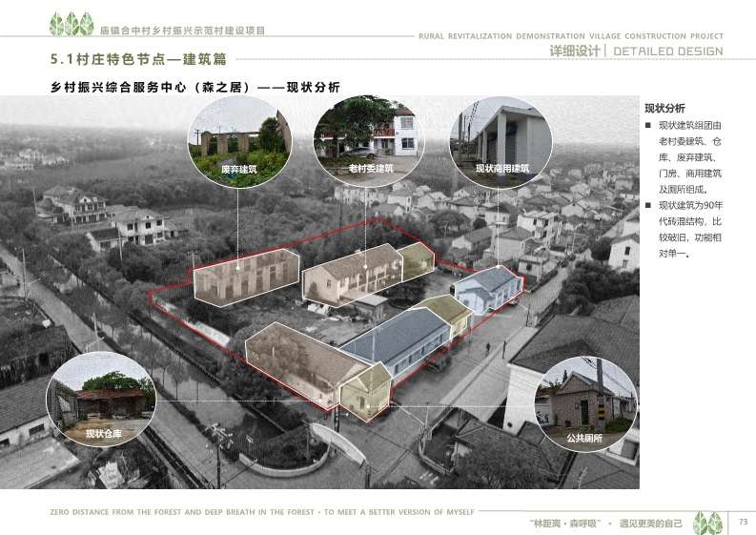
Task: Click the page number 73
Action: point(743,520)
